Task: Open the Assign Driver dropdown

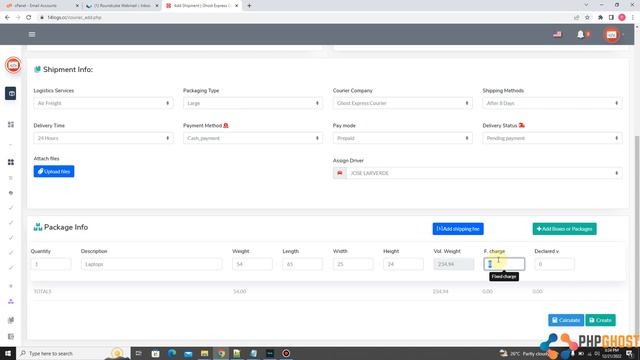Action: pyautogui.click(x=484, y=173)
